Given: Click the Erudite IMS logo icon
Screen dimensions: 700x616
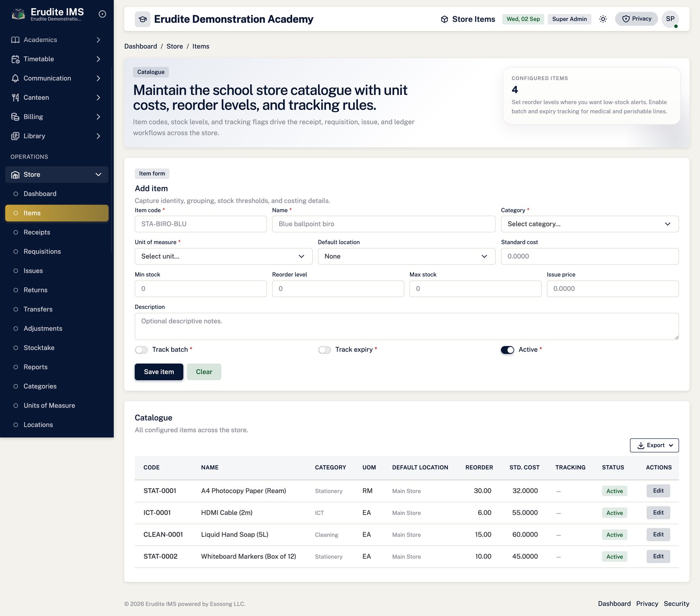Looking at the screenshot, I should [x=18, y=14].
